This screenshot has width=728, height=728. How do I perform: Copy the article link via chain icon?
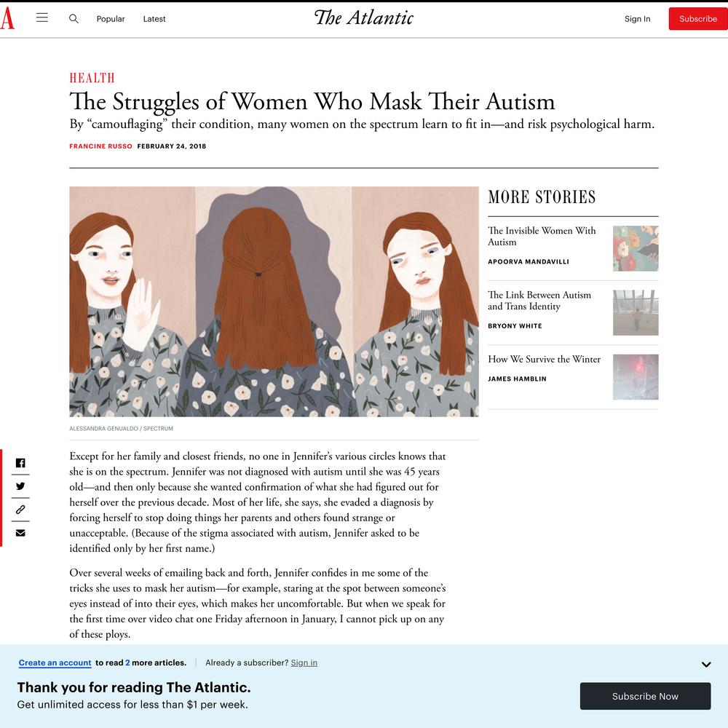pyautogui.click(x=20, y=510)
